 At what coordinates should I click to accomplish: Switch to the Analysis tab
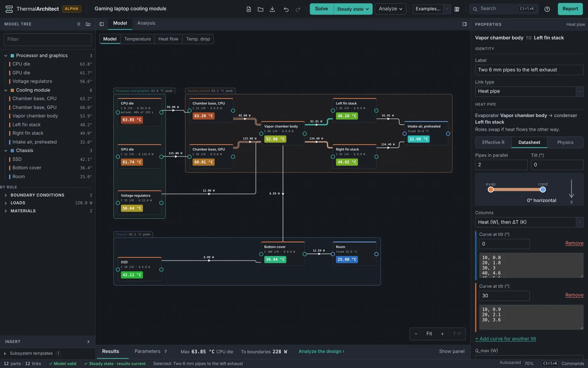coord(146,23)
